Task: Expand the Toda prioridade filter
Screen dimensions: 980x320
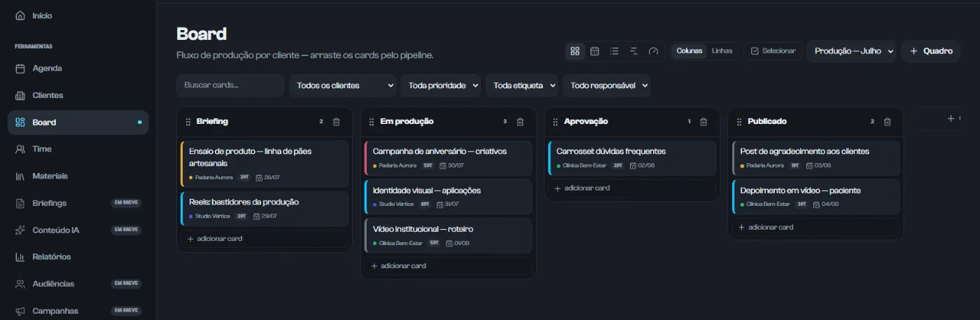Action: click(440, 85)
